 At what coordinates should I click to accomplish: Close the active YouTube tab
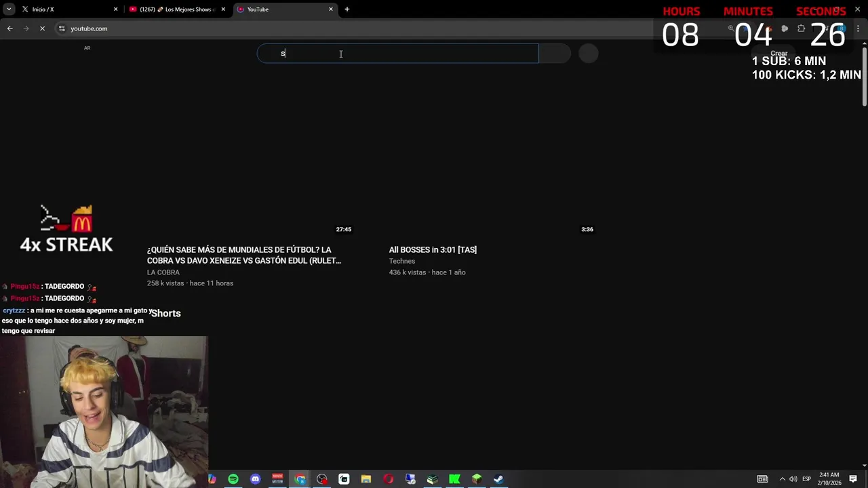331,9
